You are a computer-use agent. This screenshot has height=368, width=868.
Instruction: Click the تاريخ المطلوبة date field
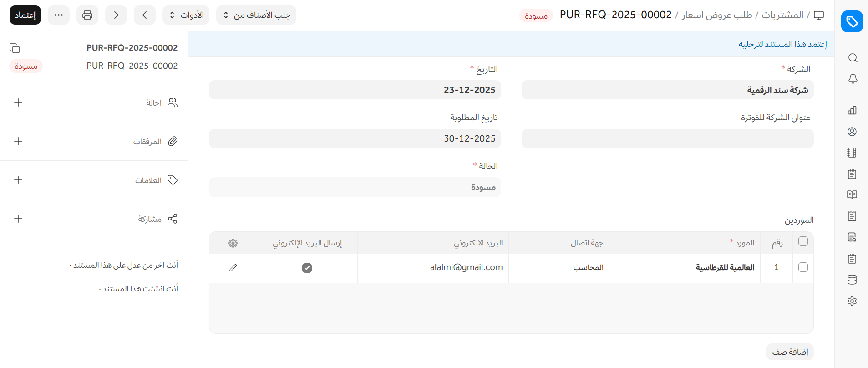click(x=355, y=138)
